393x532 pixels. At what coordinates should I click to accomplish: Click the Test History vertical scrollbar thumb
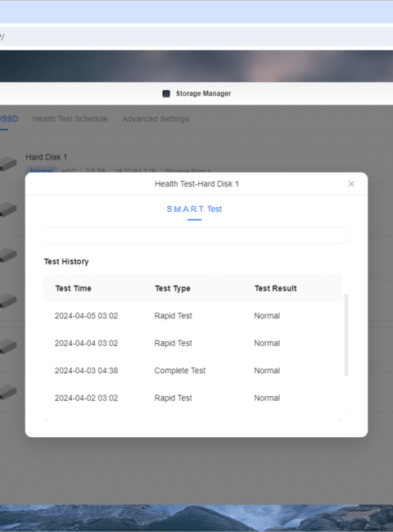tap(346, 336)
